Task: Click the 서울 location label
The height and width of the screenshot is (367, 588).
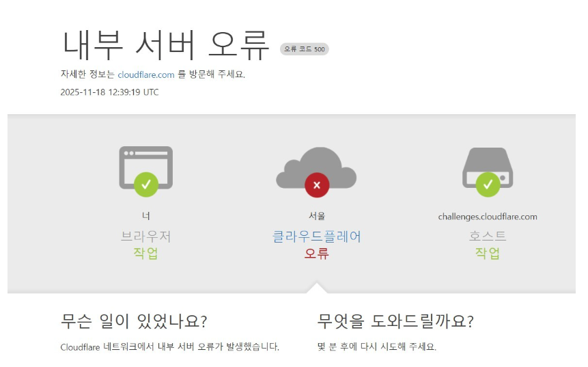Action: point(317,216)
